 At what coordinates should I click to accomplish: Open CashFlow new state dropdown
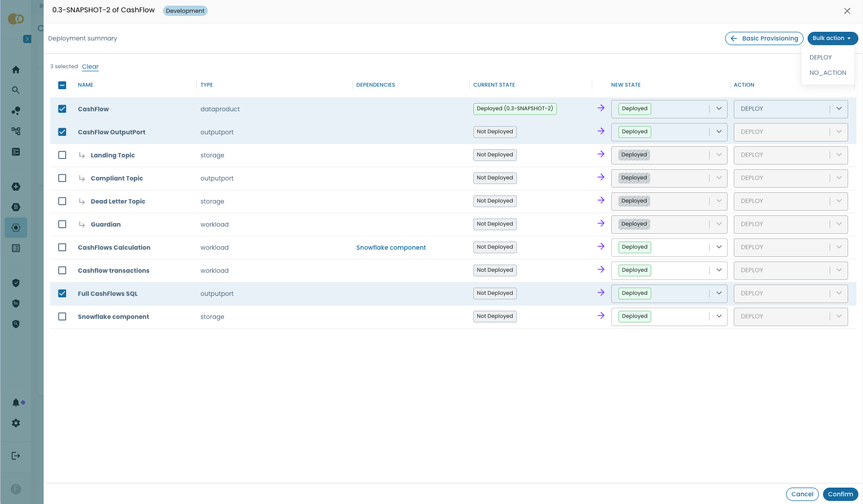coord(669,109)
